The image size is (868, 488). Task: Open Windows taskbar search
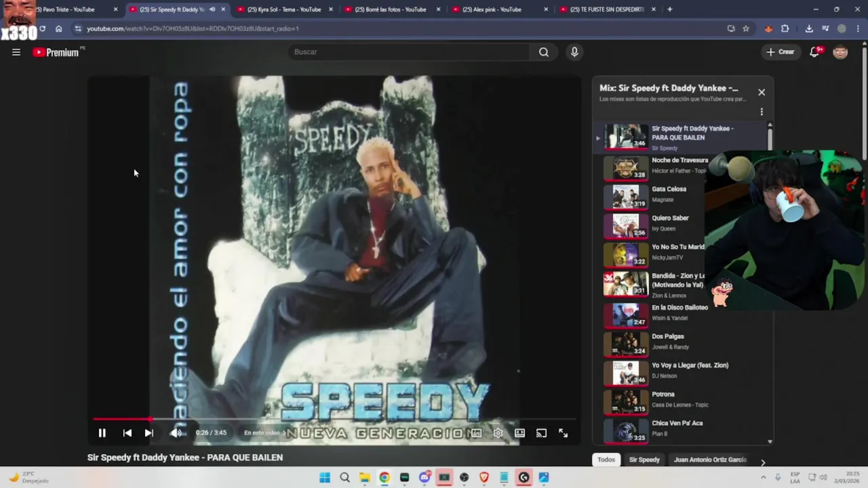point(344,477)
